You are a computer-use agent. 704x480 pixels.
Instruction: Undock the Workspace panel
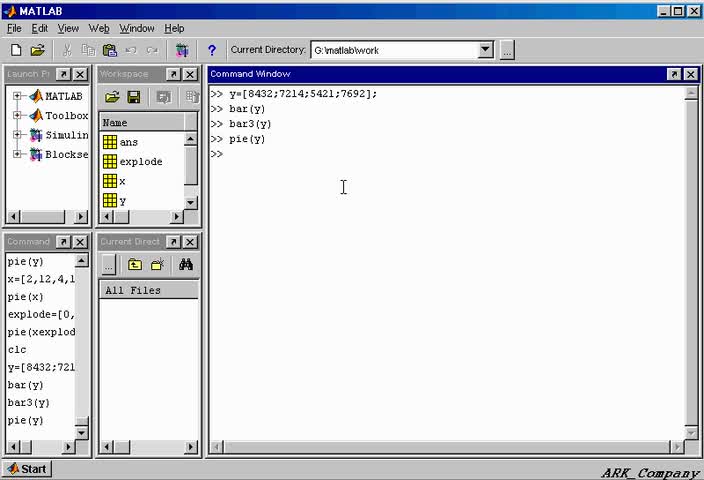[x=173, y=74]
